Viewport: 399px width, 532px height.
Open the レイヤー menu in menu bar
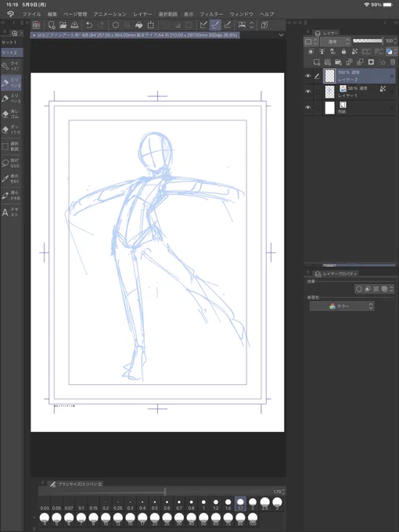142,14
